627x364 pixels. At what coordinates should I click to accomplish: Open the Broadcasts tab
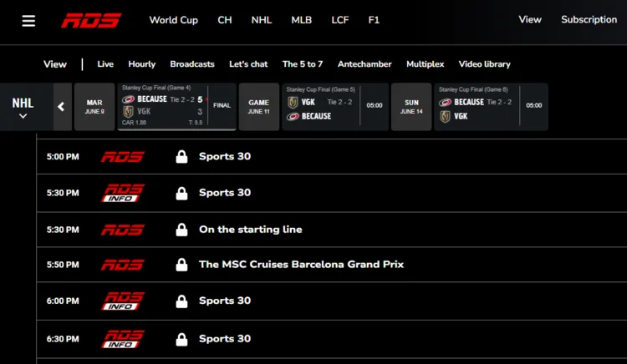[192, 63]
